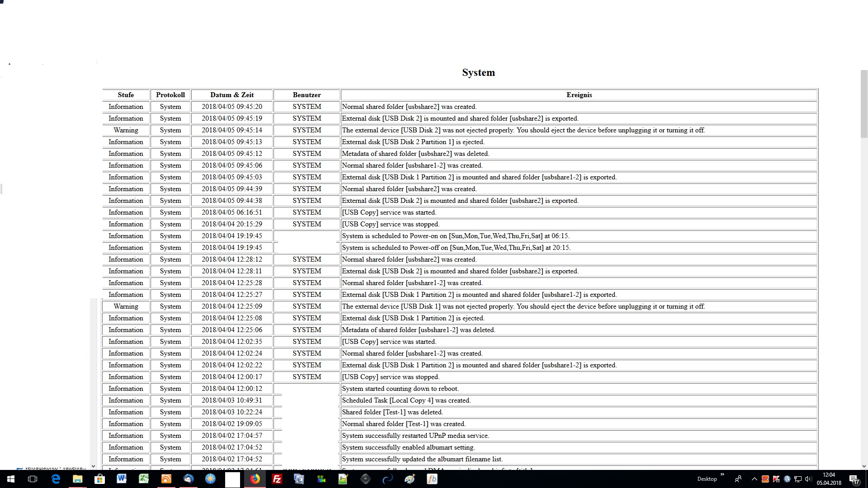The height and width of the screenshot is (488, 868).
Task: Open Microsoft Word taskbar icon
Action: (x=122, y=479)
